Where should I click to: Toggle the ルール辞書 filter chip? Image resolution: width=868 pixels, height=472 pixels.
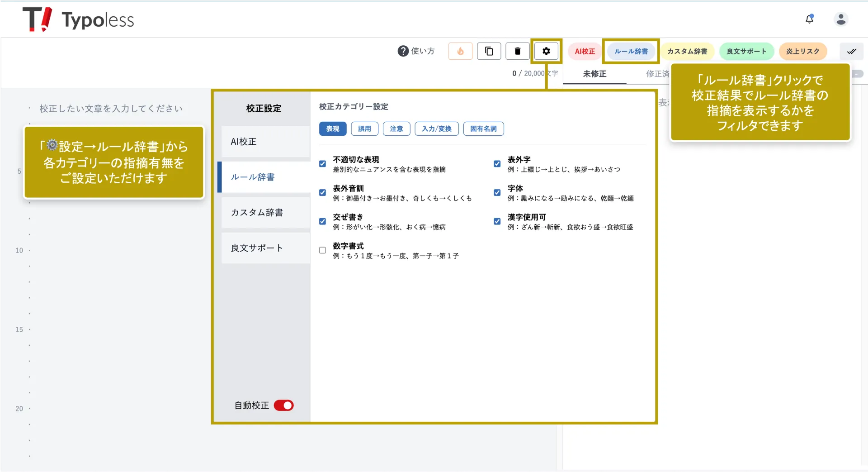[631, 51]
